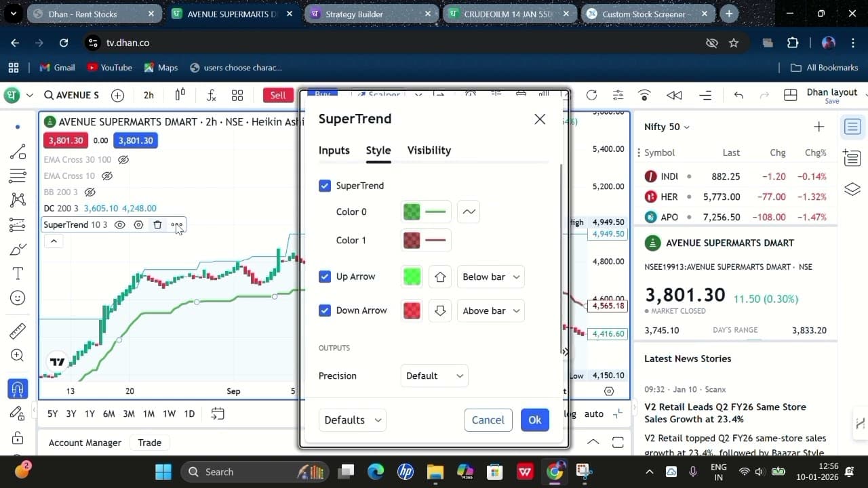Open the Precision dropdown
The height and width of the screenshot is (488, 868).
434,375
